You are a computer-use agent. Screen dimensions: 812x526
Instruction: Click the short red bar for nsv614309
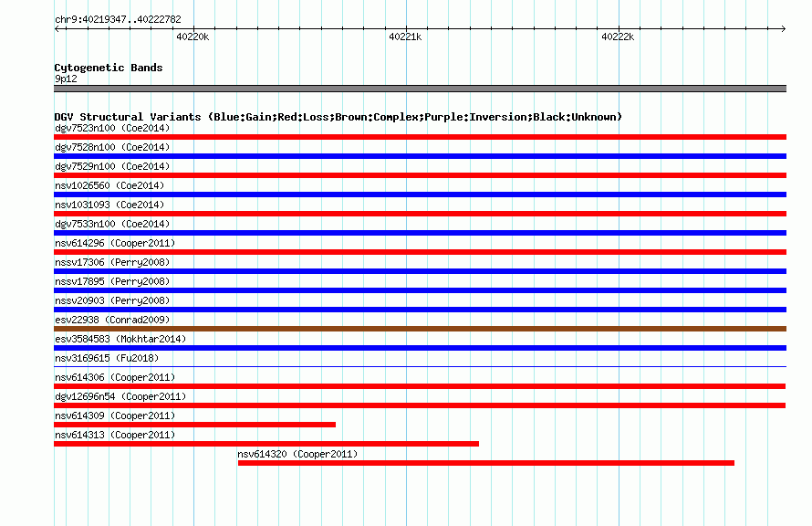194,425
